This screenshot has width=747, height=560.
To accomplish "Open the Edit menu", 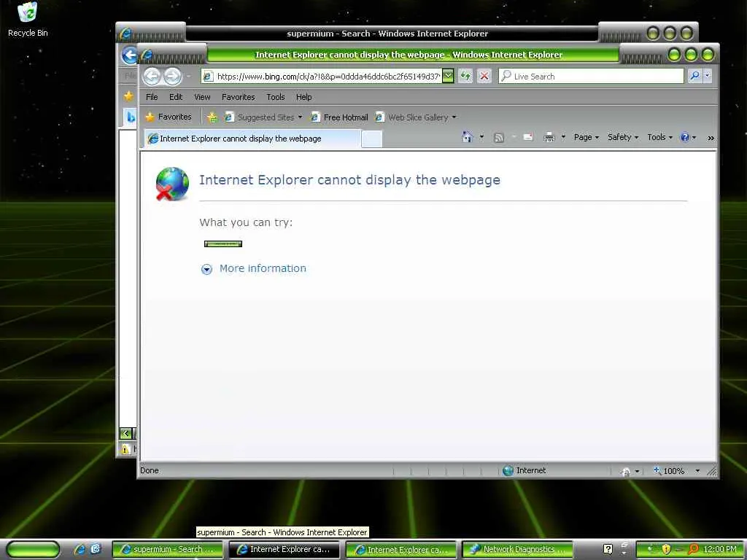I will point(176,97).
